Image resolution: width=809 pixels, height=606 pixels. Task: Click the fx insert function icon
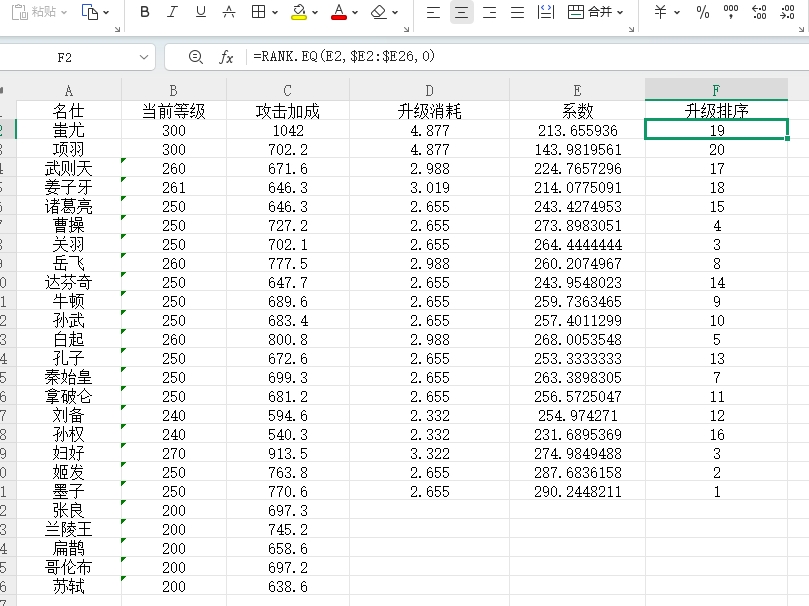pos(226,57)
